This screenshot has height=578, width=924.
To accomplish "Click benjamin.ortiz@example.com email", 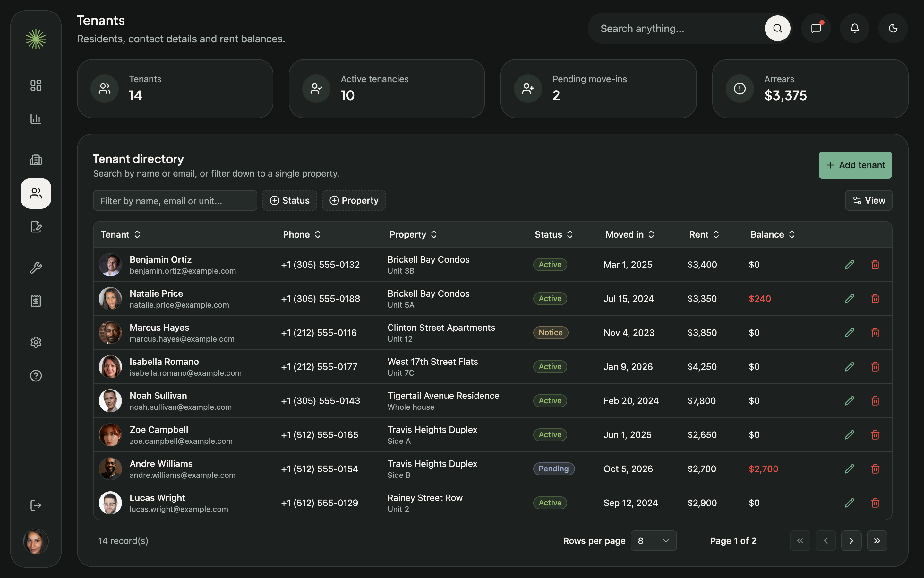I will (183, 271).
